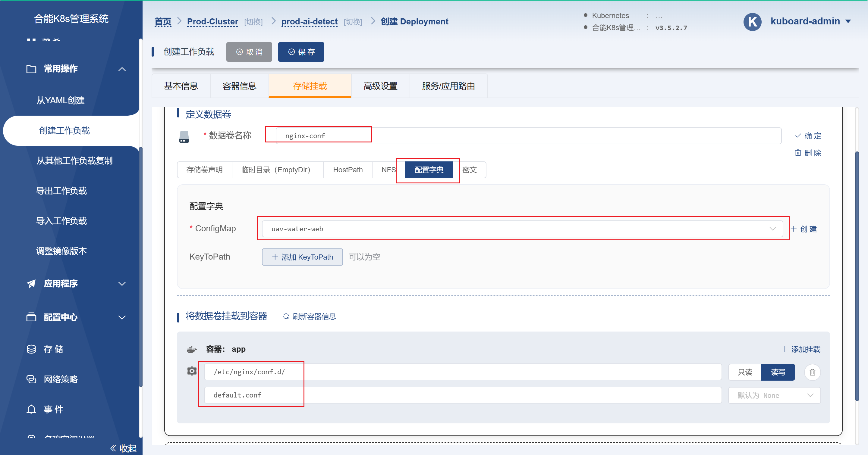The height and width of the screenshot is (455, 868).
Task: Open Prod-Cluster breadcrumb link
Action: [x=212, y=22]
